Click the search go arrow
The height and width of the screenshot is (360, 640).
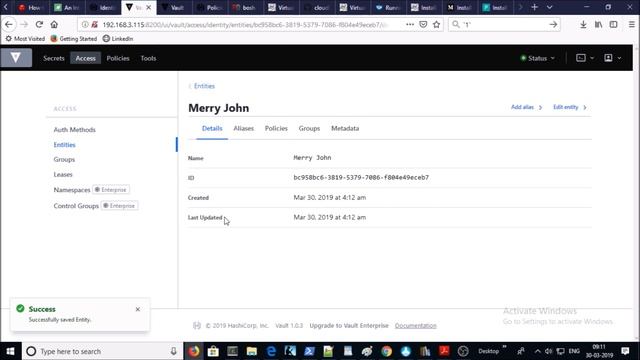(x=553, y=24)
